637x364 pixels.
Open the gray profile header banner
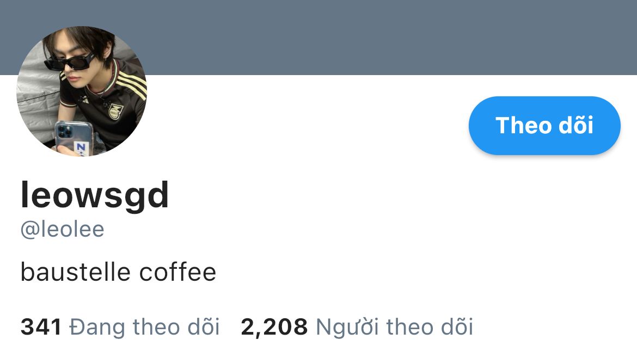click(318, 38)
